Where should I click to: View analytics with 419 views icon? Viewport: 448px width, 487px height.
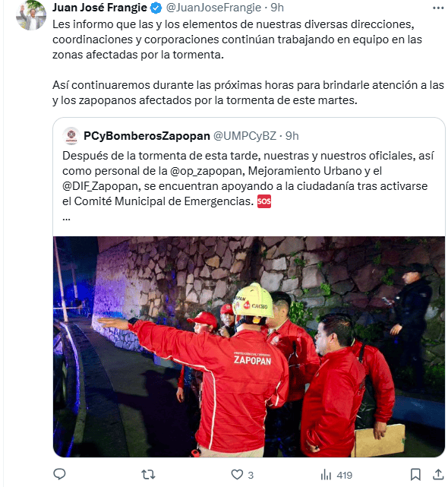pos(336,475)
